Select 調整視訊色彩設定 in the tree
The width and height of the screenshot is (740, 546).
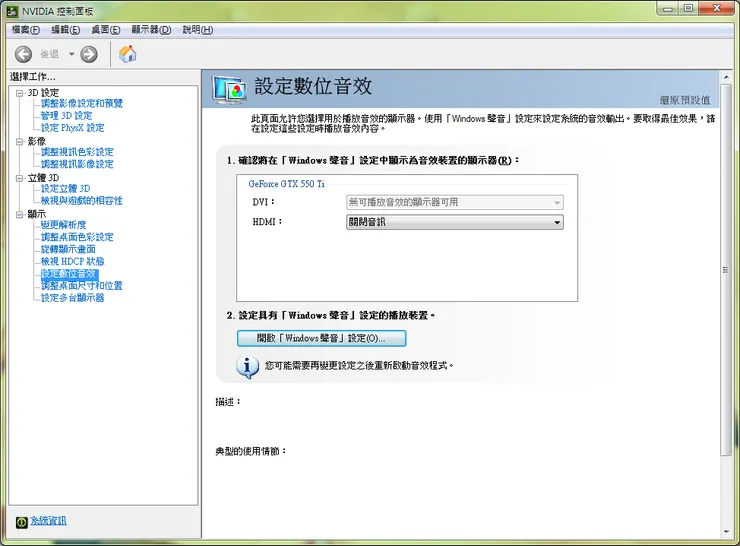point(77,152)
